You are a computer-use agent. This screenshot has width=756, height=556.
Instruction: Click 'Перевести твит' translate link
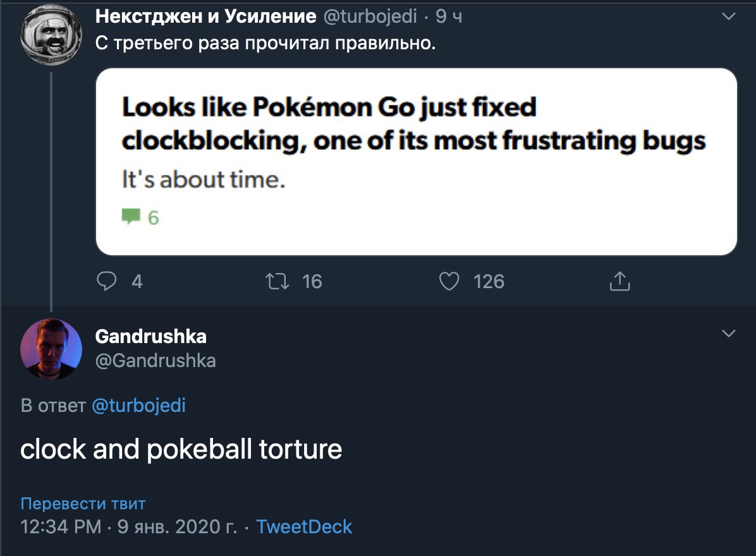click(x=83, y=504)
